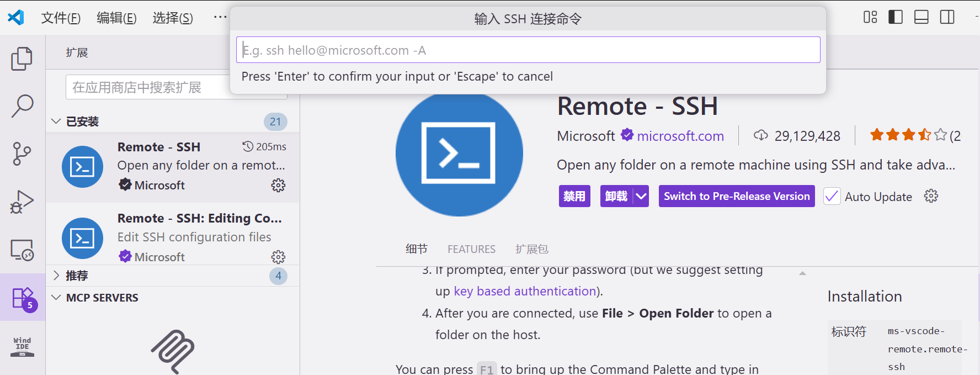980x375 pixels.
Task: Click the Installation heading
Action: point(865,297)
